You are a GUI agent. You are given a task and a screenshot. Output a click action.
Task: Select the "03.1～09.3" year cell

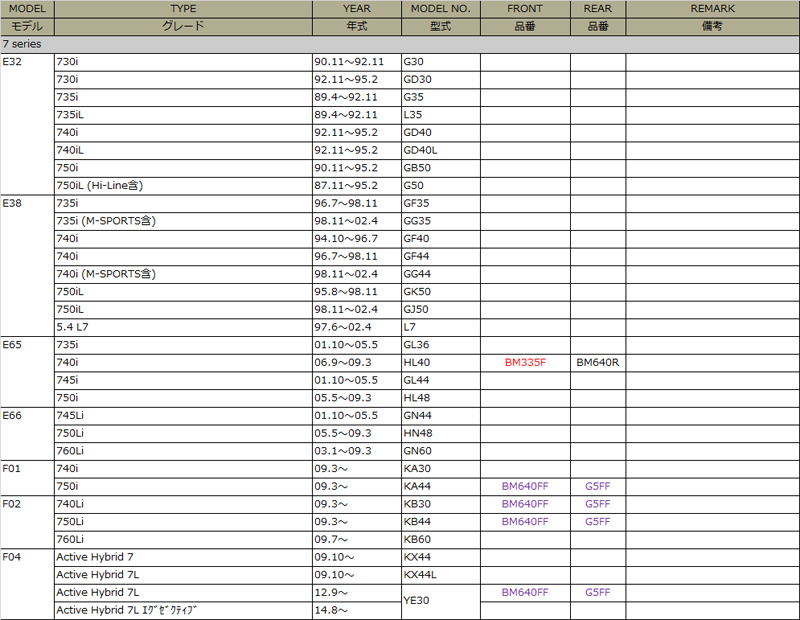pos(357,451)
